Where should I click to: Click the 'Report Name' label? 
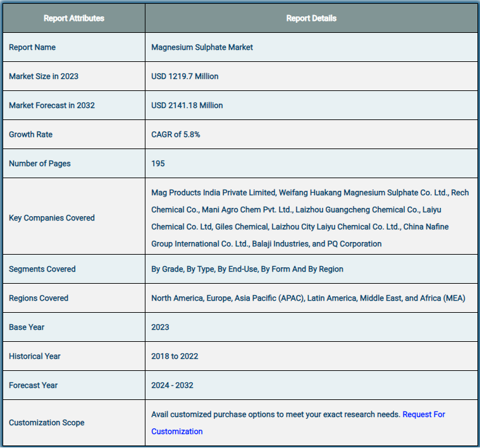coord(32,47)
